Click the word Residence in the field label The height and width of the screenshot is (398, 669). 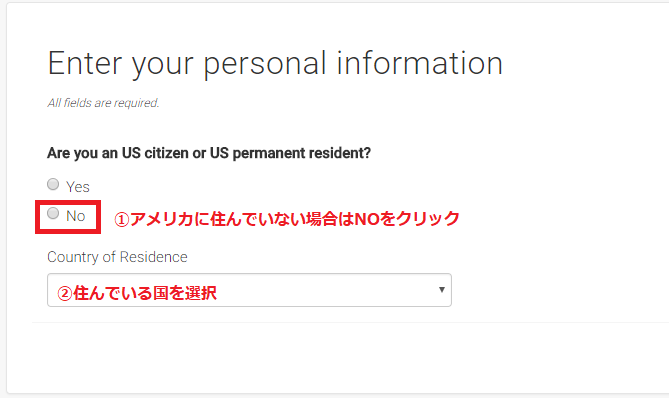click(x=154, y=257)
